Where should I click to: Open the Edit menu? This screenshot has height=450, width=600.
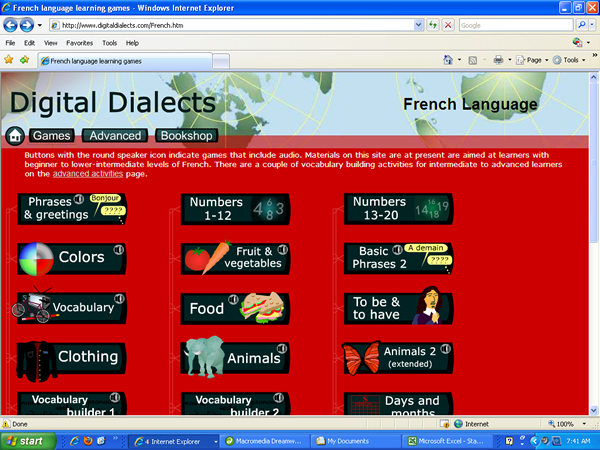(x=29, y=43)
